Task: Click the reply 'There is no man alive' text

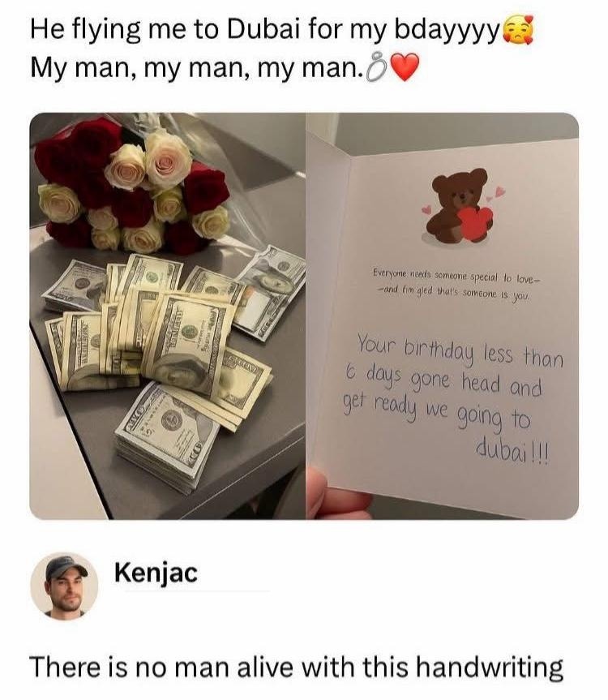Action: 296,668
